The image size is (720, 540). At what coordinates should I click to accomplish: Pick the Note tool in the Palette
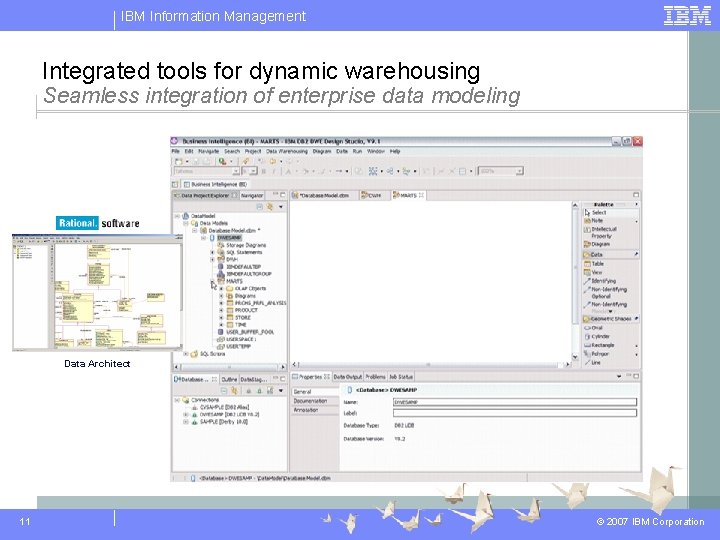click(x=597, y=220)
